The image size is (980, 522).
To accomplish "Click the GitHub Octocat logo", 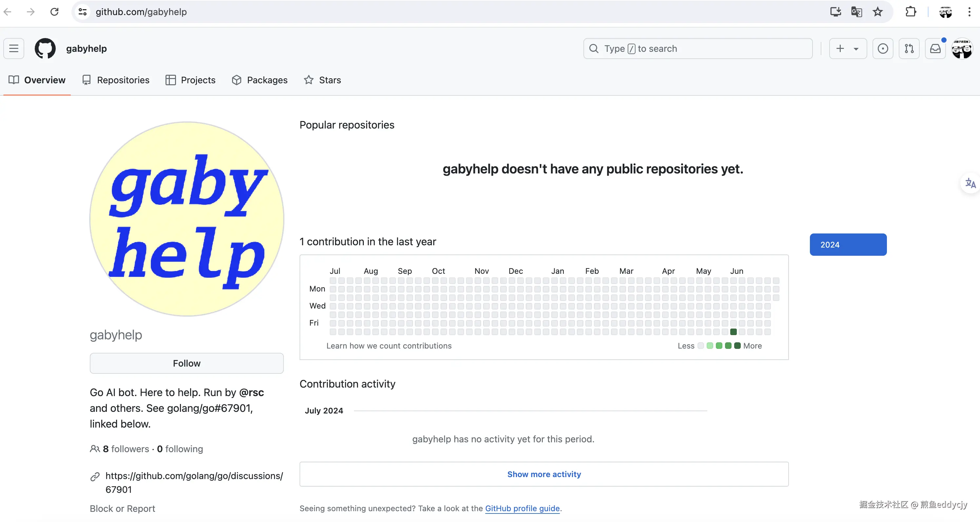I will pos(45,48).
